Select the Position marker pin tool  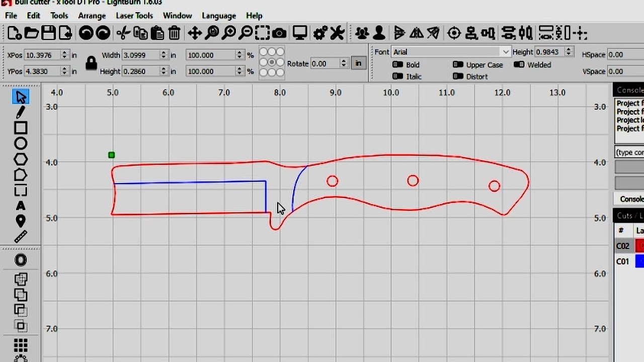tap(21, 221)
